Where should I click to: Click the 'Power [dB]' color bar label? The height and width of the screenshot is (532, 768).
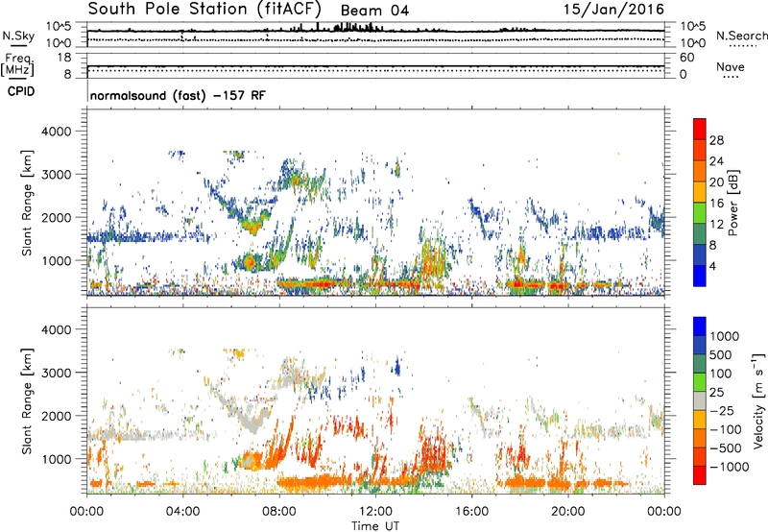pos(732,203)
